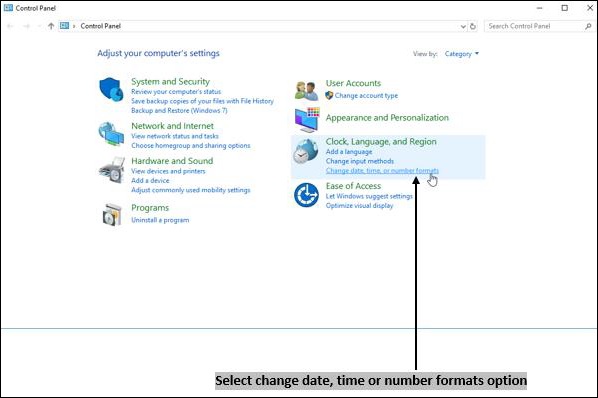Viewport: 598px width, 398px height.
Task: Click Change account type link
Action: pyautogui.click(x=366, y=96)
